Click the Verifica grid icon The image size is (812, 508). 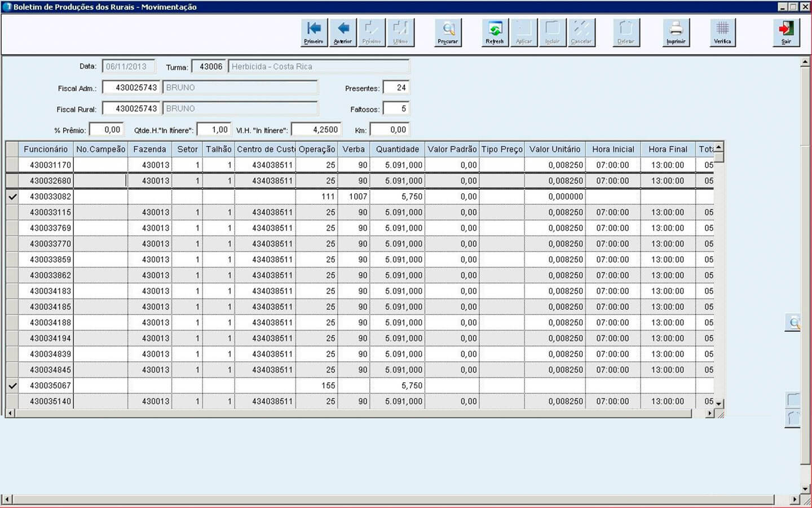coord(722,32)
